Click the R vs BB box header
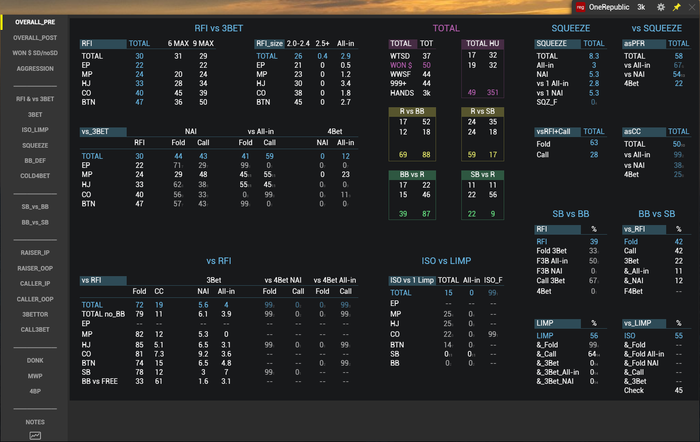Image resolution: width=700 pixels, height=442 pixels. click(x=412, y=112)
